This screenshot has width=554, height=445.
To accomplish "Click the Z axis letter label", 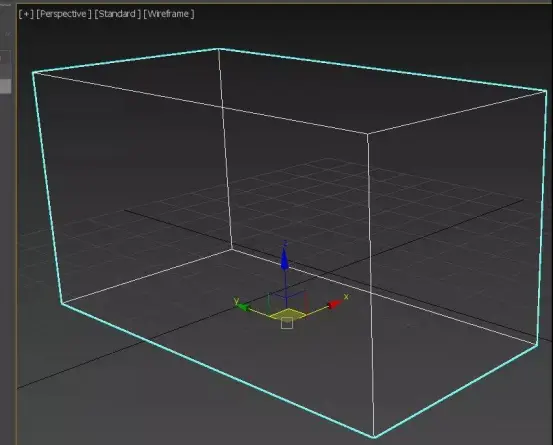I will pos(285,243).
